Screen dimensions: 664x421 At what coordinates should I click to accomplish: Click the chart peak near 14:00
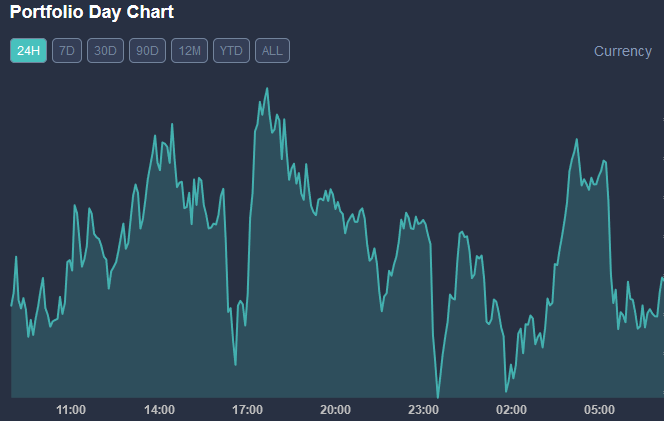(x=171, y=125)
